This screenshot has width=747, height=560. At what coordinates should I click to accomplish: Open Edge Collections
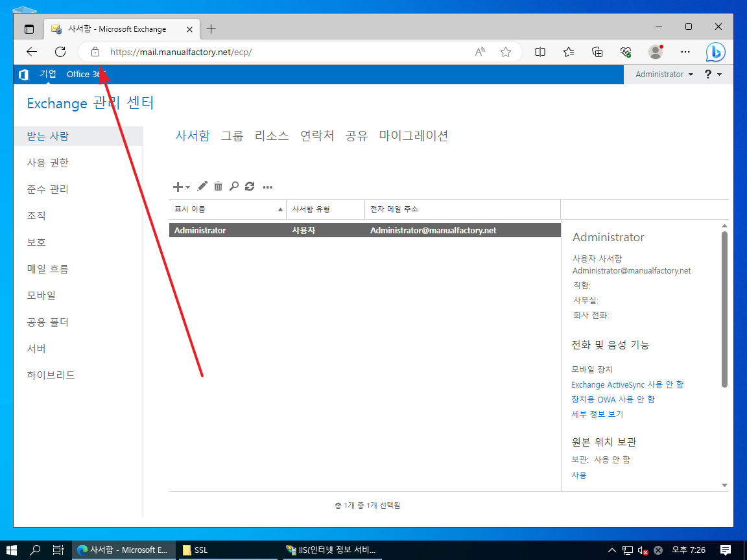pyautogui.click(x=597, y=52)
